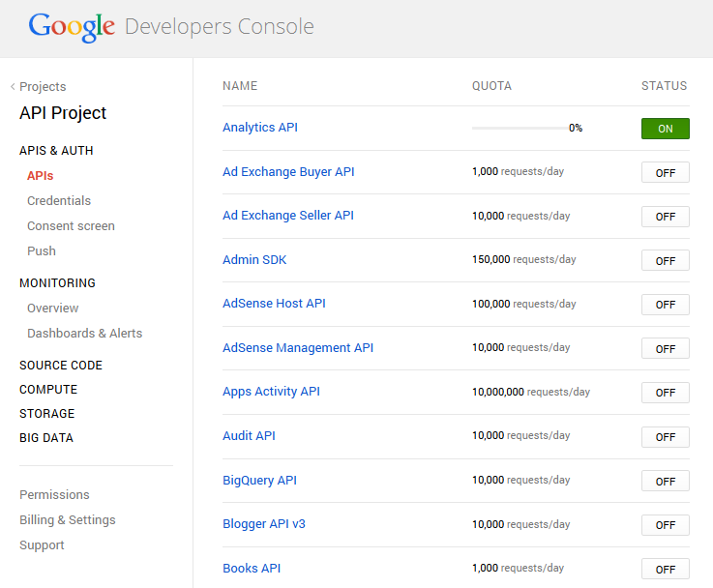Click the STATUS column header
The width and height of the screenshot is (713, 588).
[664, 86]
